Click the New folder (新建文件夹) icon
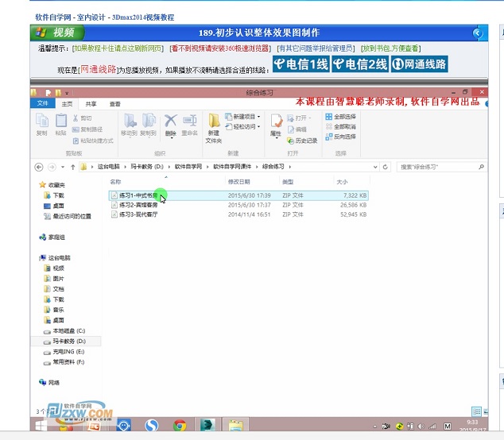The image size is (504, 440). coord(213,122)
